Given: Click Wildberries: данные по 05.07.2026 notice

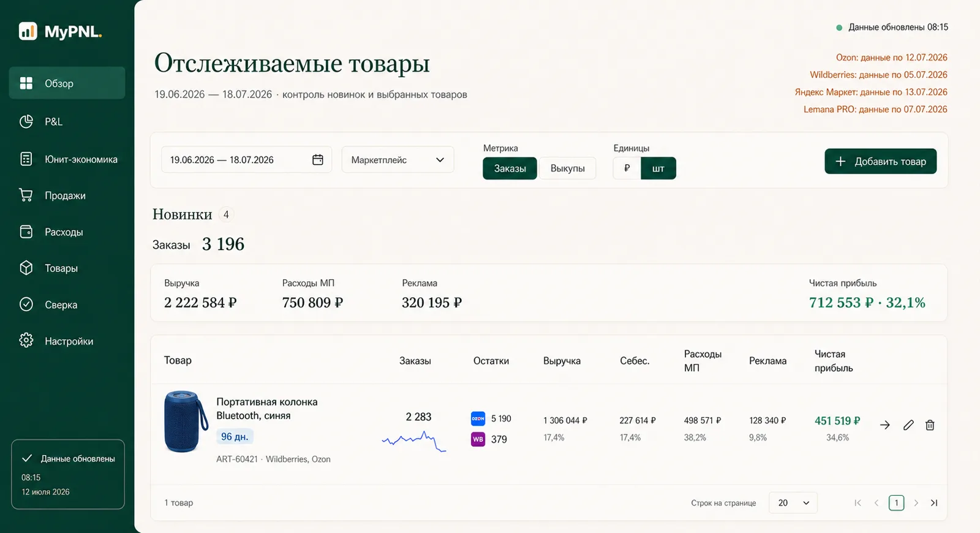Looking at the screenshot, I should click(x=878, y=75).
